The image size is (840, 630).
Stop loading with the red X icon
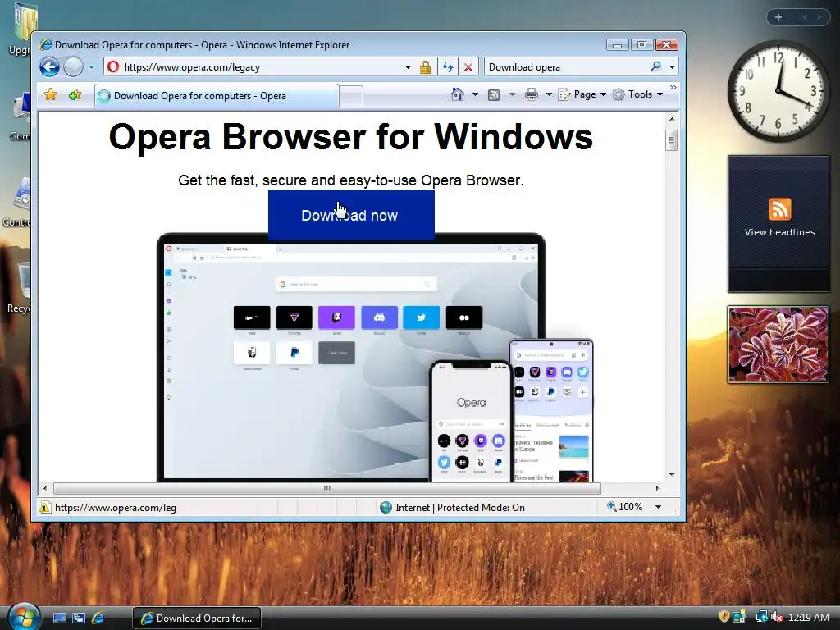[x=468, y=67]
